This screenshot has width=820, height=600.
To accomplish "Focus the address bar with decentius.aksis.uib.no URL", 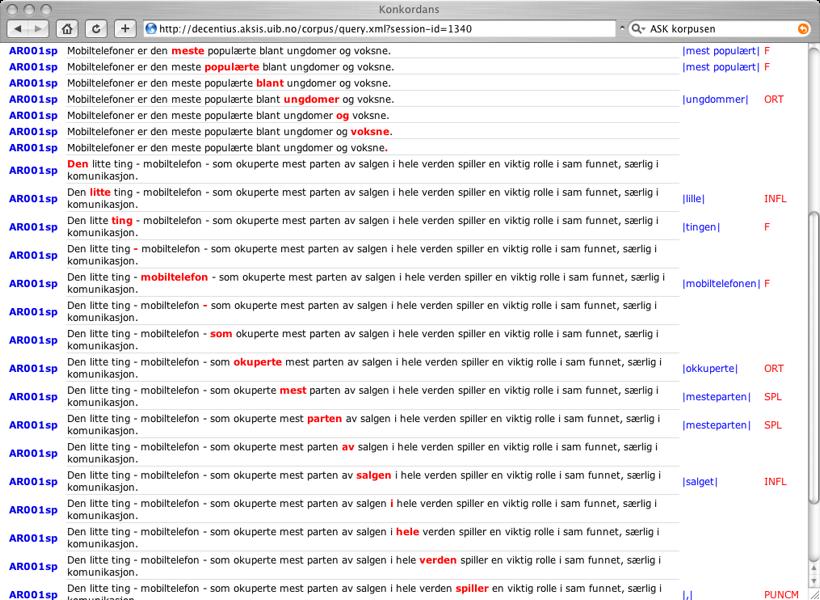I will click(x=379, y=29).
